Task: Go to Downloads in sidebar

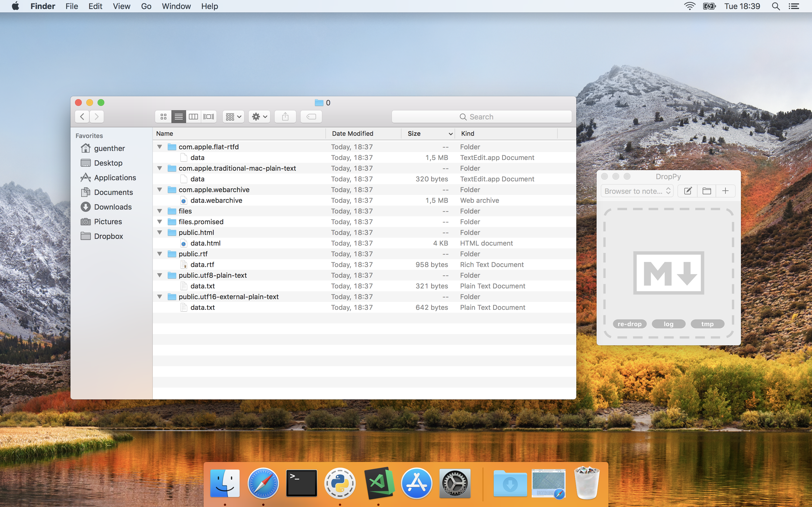Action: coord(113,207)
